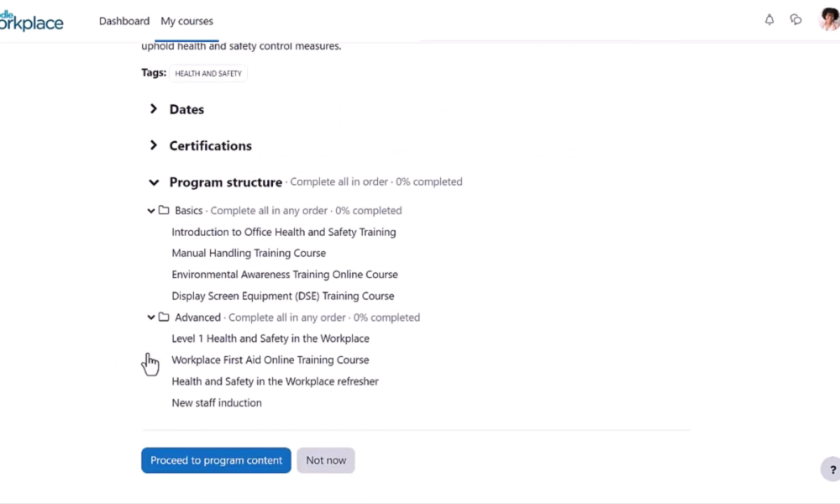This screenshot has height=504, width=840.
Task: Click the Basics folder icon
Action: click(164, 211)
